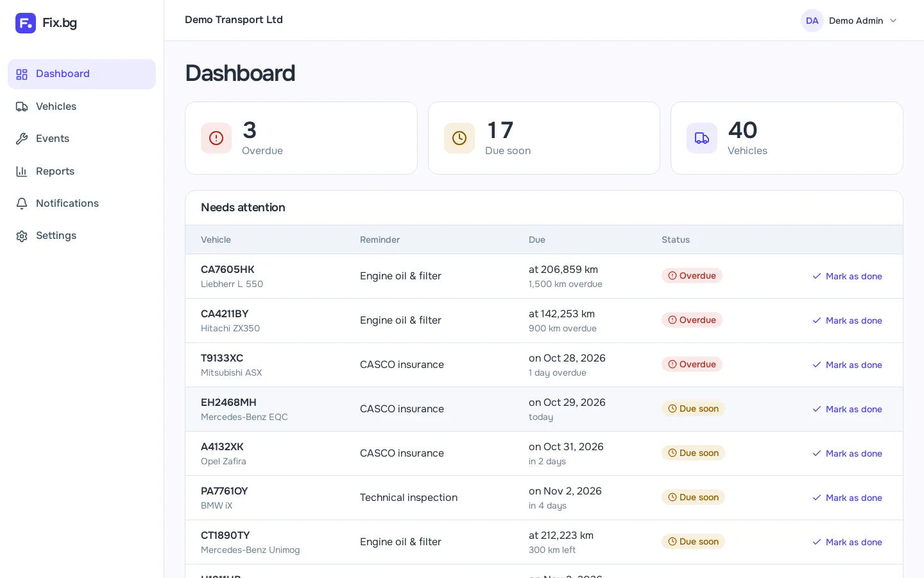Screen dimensions: 924x578
Task: Click 'on Oct 29, 2026' due date
Action: point(567,403)
